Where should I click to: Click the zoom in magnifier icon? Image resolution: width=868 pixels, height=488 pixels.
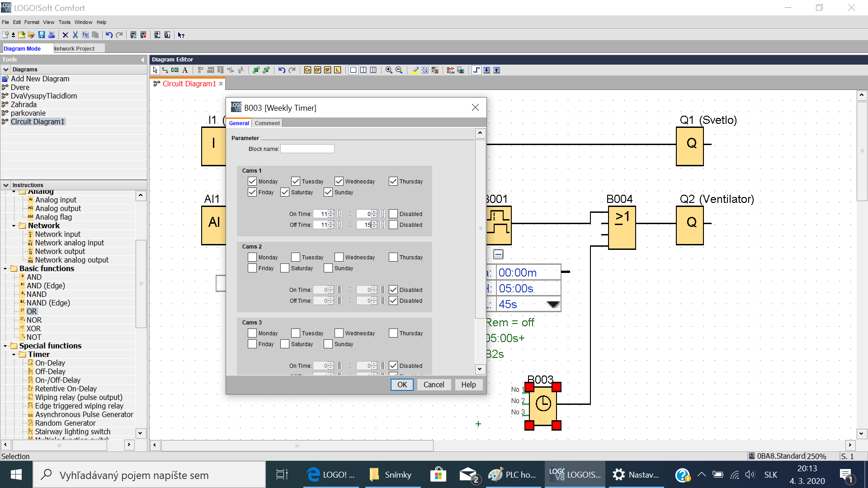[x=389, y=70]
